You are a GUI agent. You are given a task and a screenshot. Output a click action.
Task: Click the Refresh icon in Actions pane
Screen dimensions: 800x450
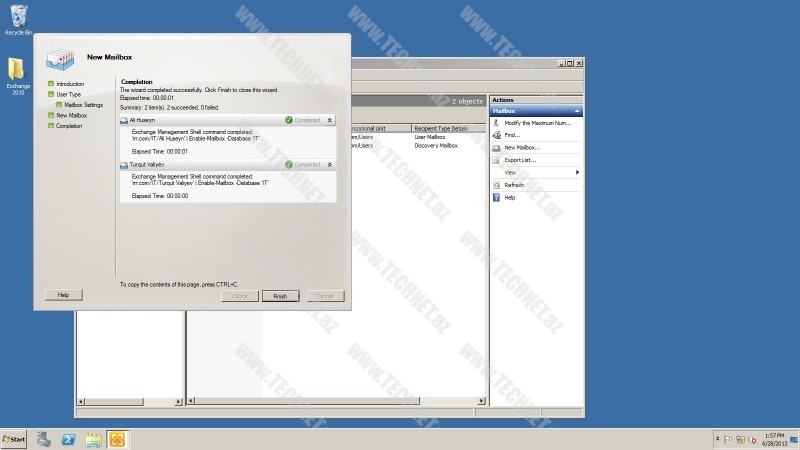click(x=496, y=185)
